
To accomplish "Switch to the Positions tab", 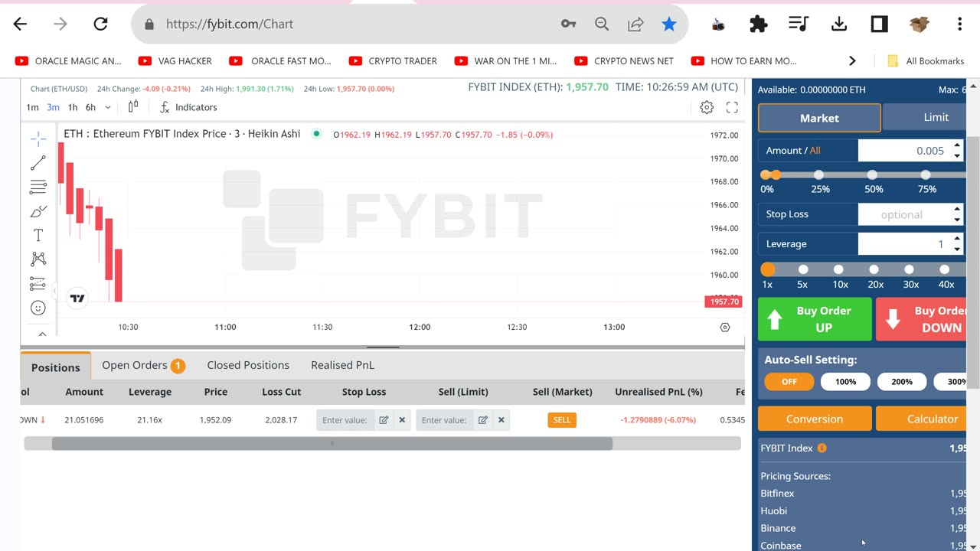I will click(x=55, y=367).
